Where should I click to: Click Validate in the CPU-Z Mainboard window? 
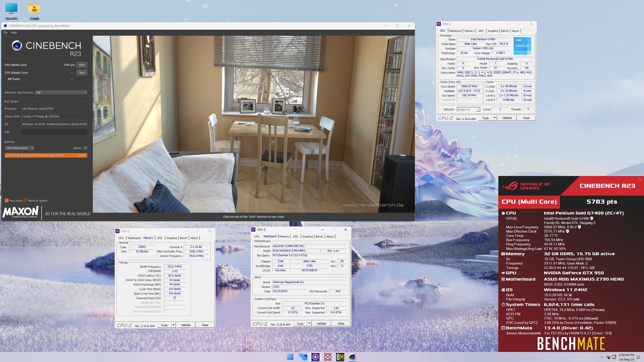[321, 324]
